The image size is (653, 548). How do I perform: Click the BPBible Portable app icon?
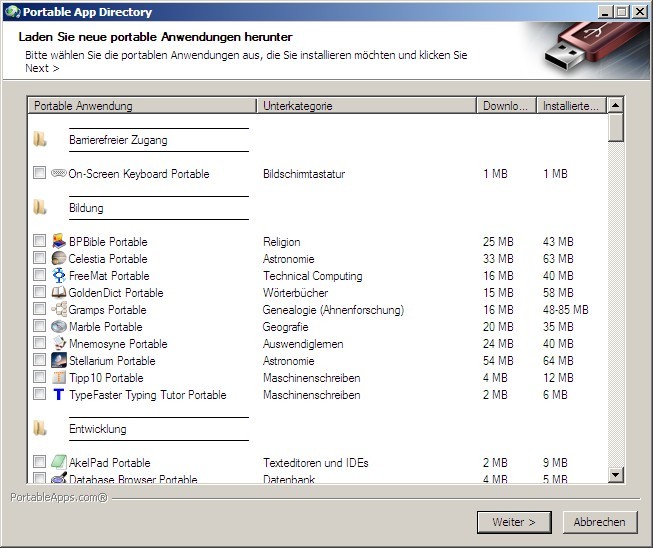(x=59, y=241)
